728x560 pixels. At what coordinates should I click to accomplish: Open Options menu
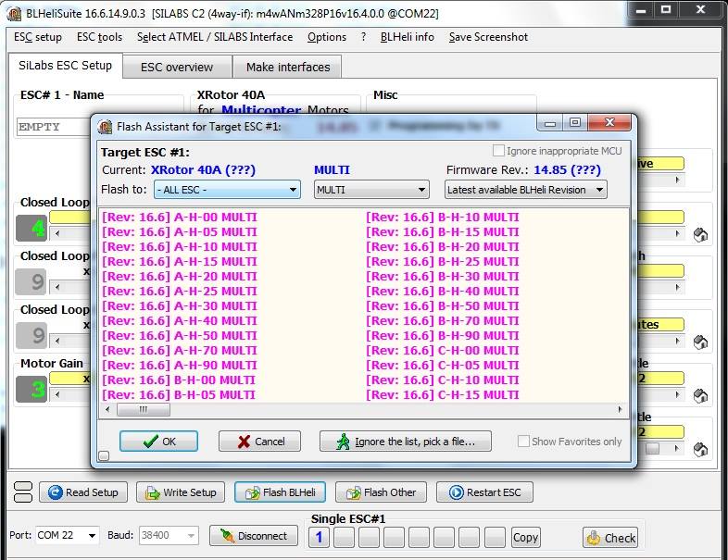327,37
